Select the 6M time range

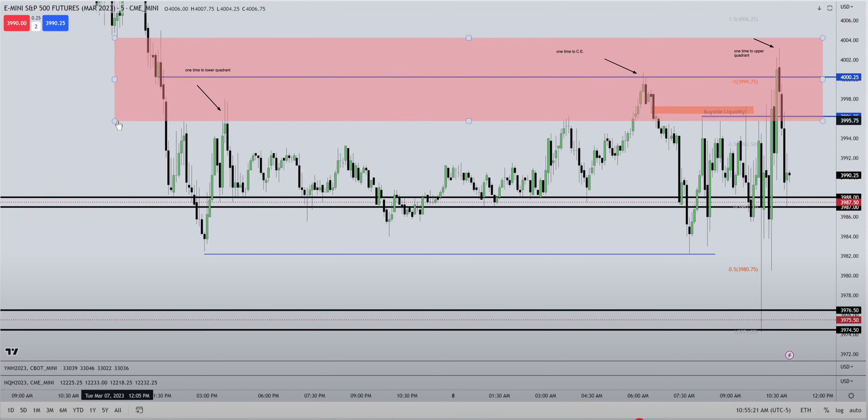click(x=63, y=410)
